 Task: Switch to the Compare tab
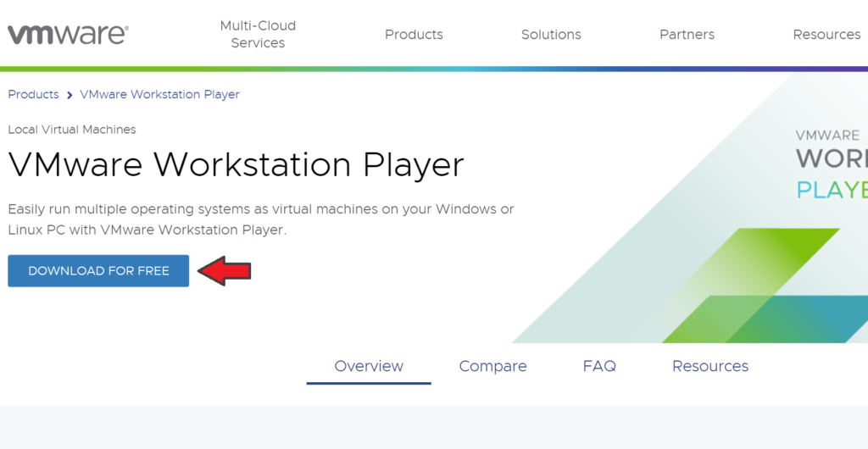coord(492,366)
